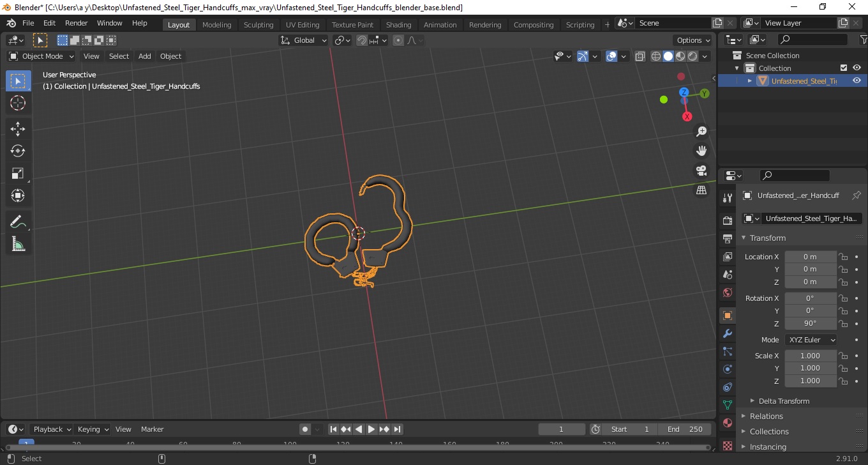Expand Unfastened_Steel_Tiger object in outliner
This screenshot has height=465, width=868.
pyautogui.click(x=750, y=80)
